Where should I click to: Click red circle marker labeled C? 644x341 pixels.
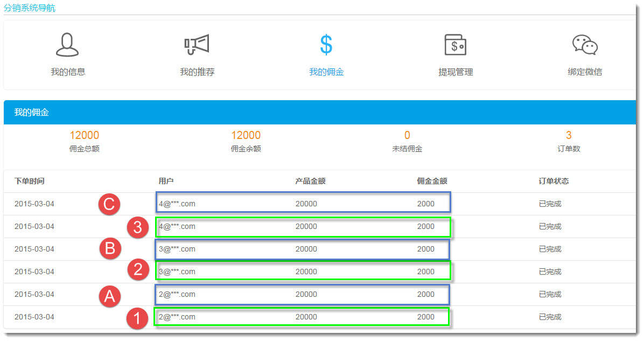point(109,204)
